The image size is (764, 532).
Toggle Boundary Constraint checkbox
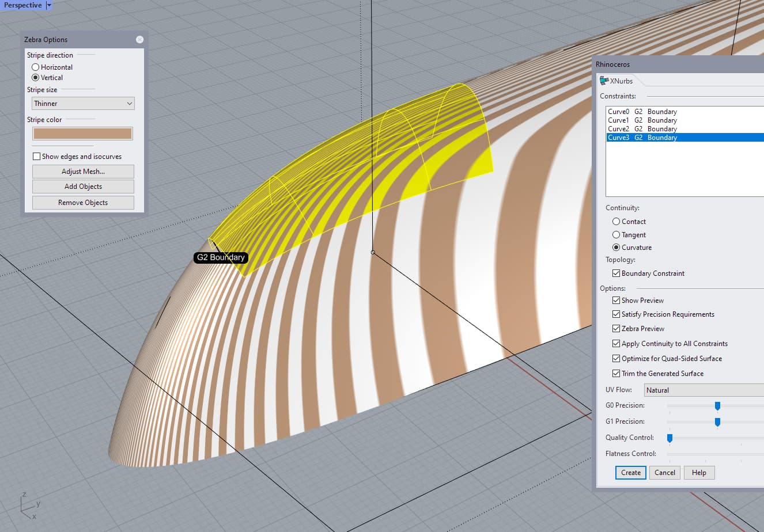coord(617,273)
